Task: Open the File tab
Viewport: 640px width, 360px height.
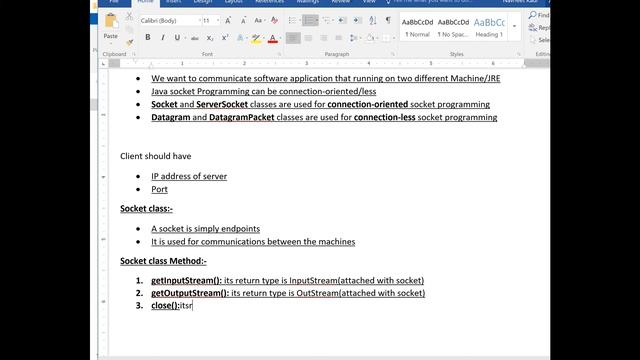Action: pyautogui.click(x=114, y=2)
